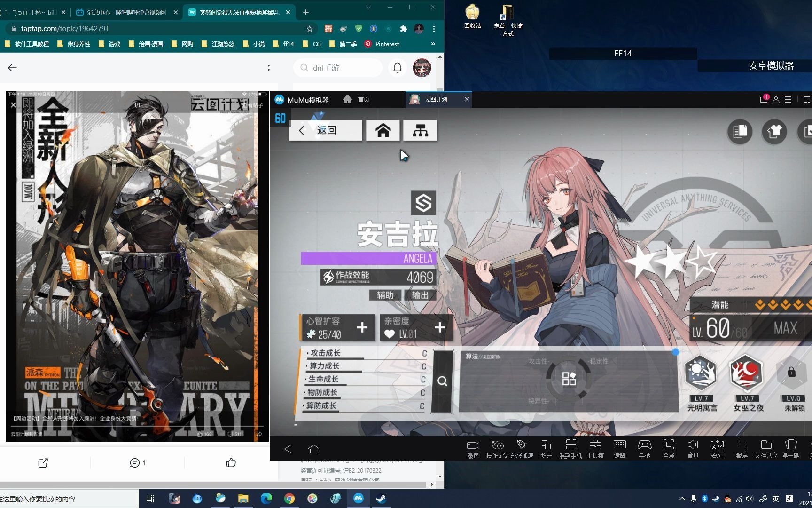Open the ff14 bookmark folder
This screenshot has width=812, height=508.
[x=283, y=44]
